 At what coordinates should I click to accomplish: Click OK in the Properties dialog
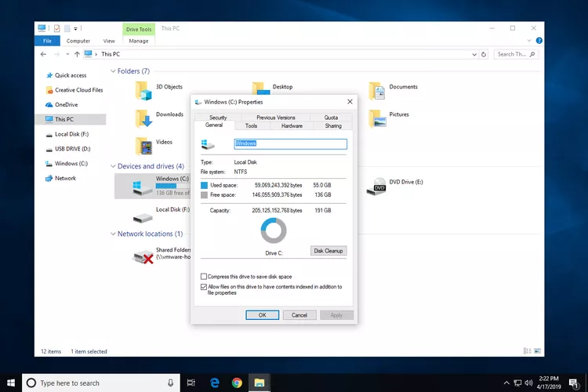pyautogui.click(x=262, y=315)
